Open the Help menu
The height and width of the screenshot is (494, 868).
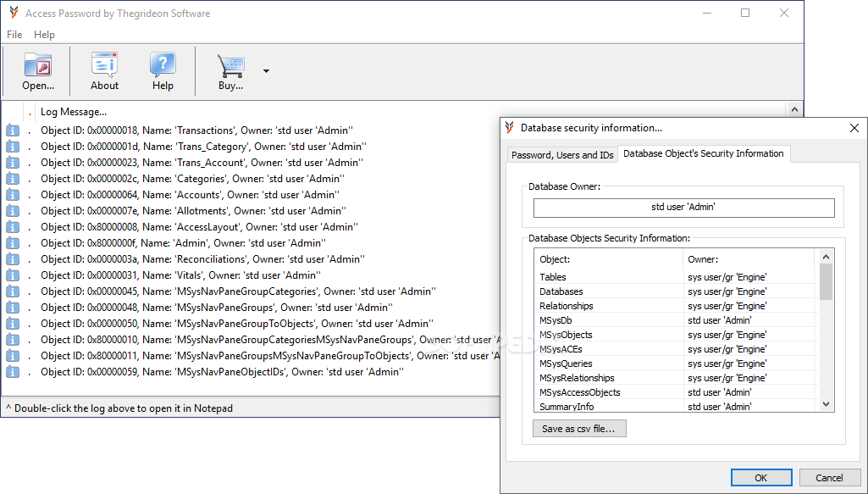click(44, 35)
